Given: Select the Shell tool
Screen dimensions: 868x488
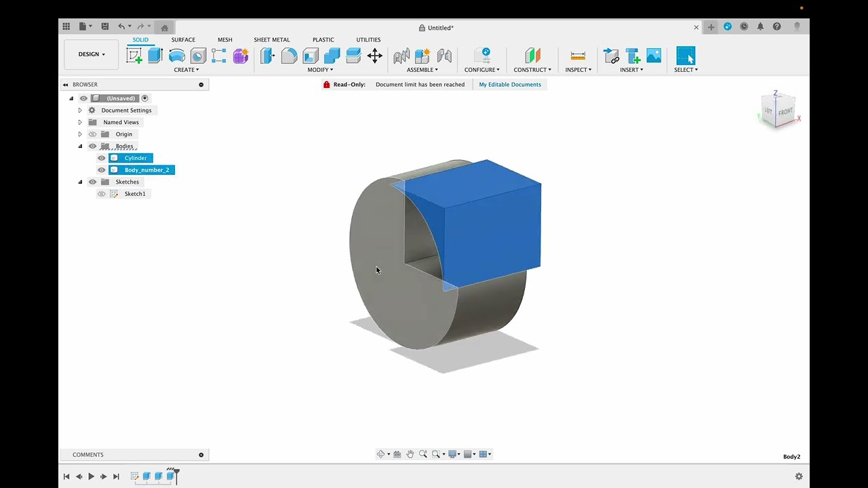Looking at the screenshot, I should pyautogui.click(x=311, y=56).
